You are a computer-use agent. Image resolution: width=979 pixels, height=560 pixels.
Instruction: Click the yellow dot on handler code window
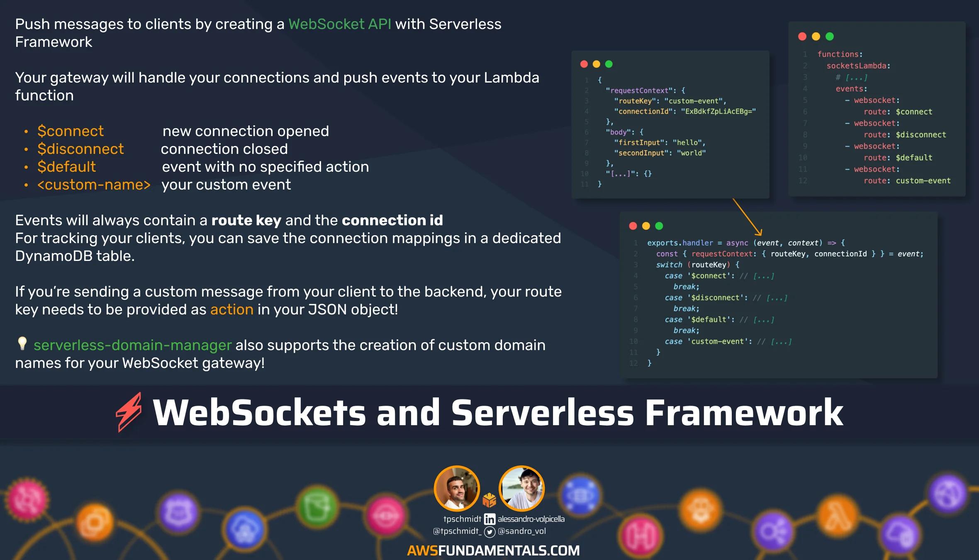coord(646,226)
